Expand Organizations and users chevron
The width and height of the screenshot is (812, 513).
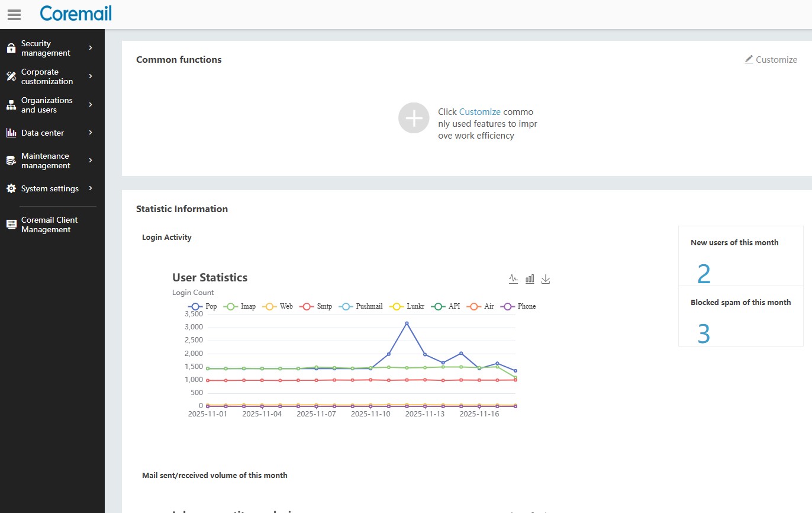[x=91, y=105]
